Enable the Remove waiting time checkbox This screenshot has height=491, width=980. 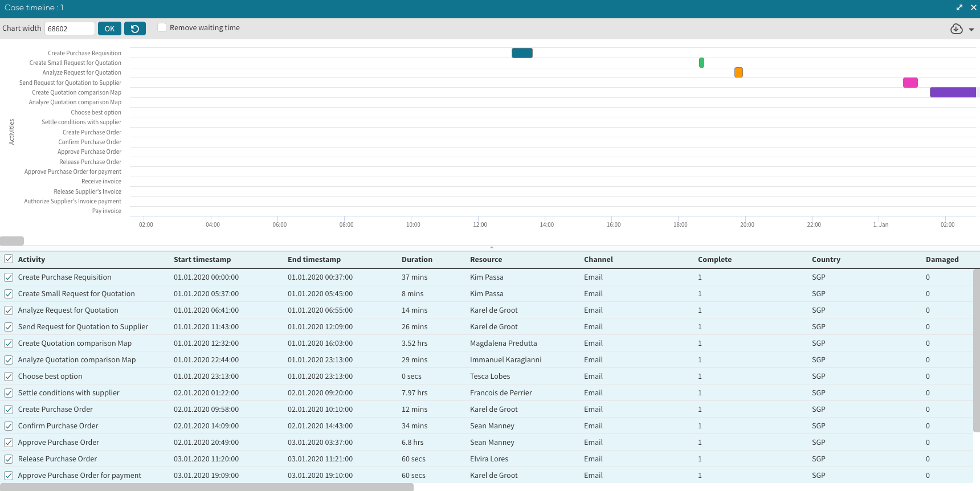(x=162, y=28)
